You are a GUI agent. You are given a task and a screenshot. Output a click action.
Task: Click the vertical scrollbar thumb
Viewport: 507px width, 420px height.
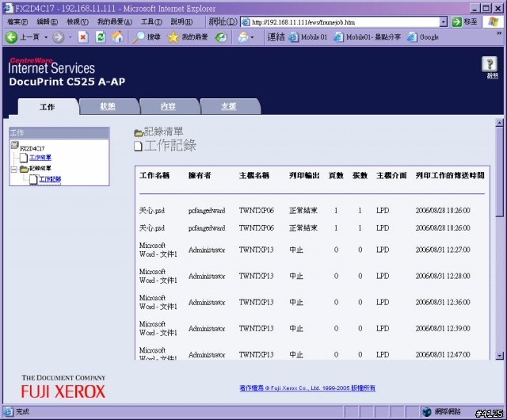(500, 171)
